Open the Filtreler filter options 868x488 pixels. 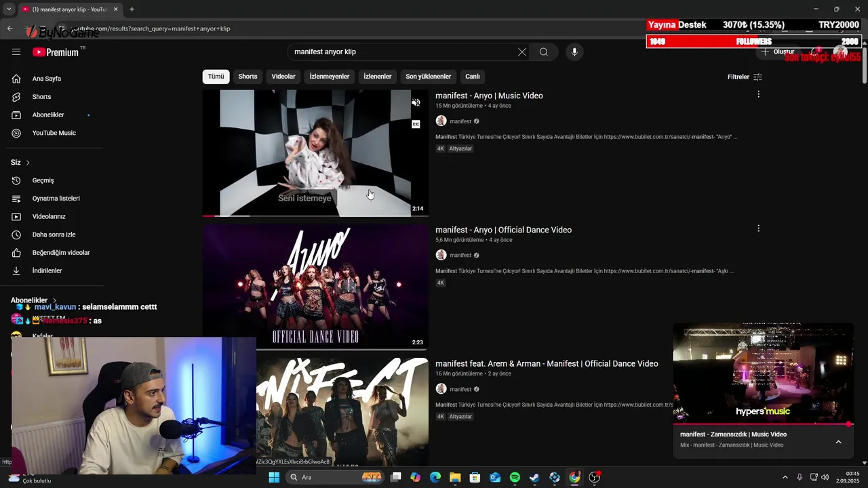pyautogui.click(x=745, y=77)
